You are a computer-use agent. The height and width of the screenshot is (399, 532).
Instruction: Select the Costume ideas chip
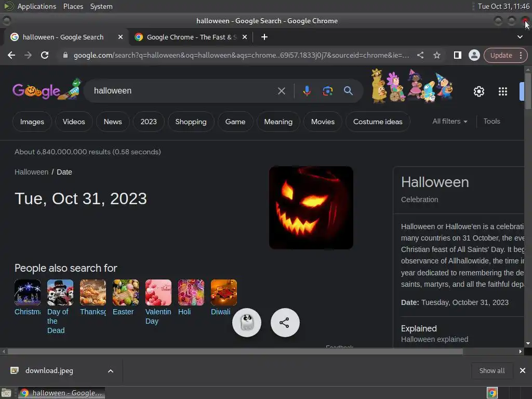(x=378, y=122)
